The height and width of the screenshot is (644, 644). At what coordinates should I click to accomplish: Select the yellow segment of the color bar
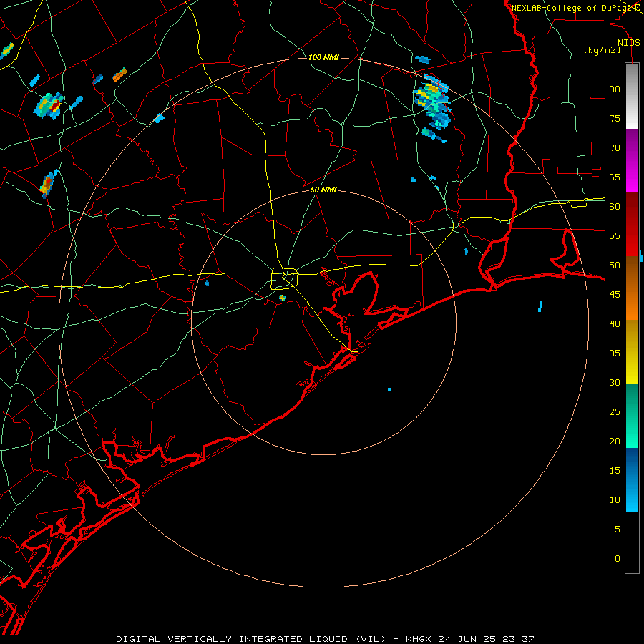632,352
